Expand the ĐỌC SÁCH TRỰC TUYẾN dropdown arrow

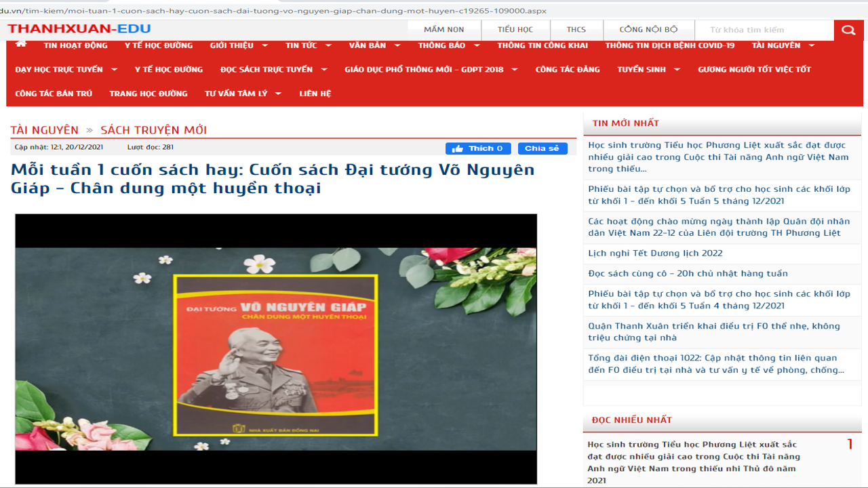[x=324, y=69]
